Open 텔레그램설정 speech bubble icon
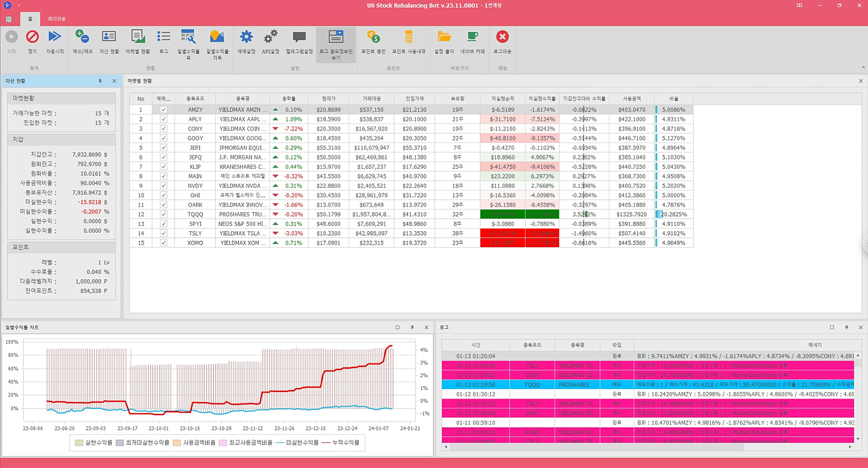The height and width of the screenshot is (468, 868). coord(299,37)
